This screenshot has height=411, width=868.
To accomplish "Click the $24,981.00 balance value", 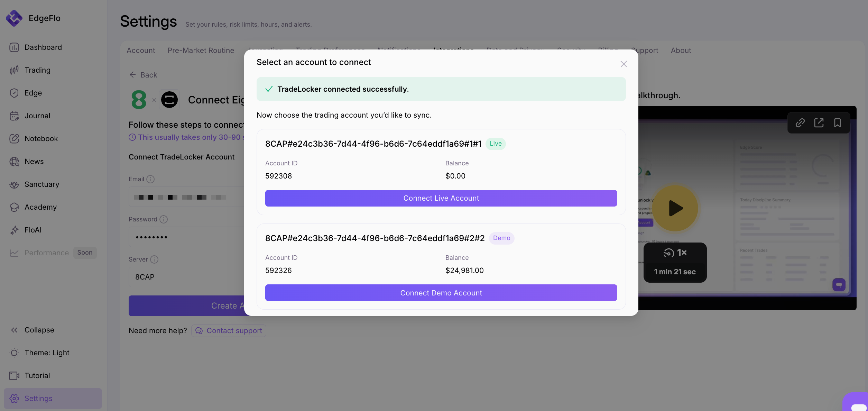I will [464, 271].
